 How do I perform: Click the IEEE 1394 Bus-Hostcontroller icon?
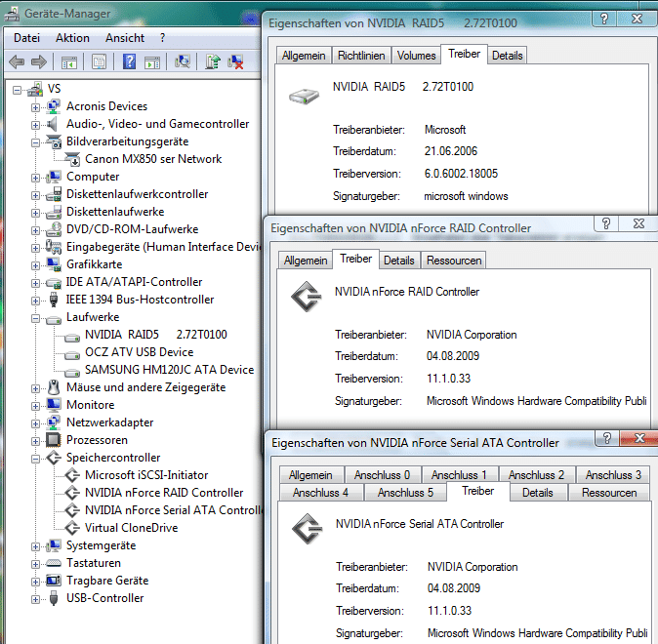[54, 300]
